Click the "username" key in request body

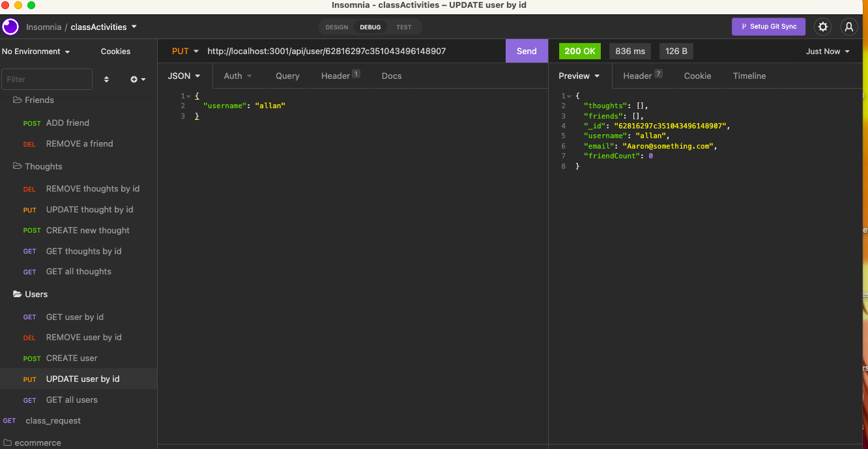pos(225,106)
